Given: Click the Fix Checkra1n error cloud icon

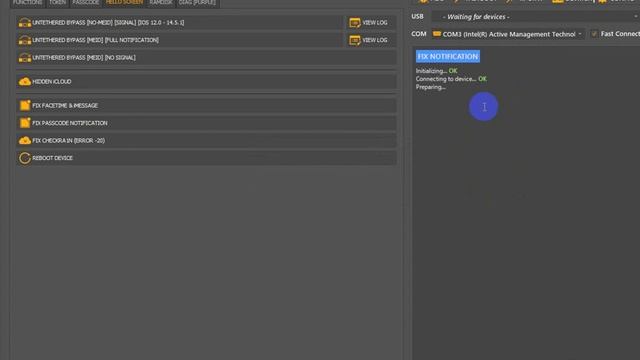Looking at the screenshot, I should click(24, 140).
